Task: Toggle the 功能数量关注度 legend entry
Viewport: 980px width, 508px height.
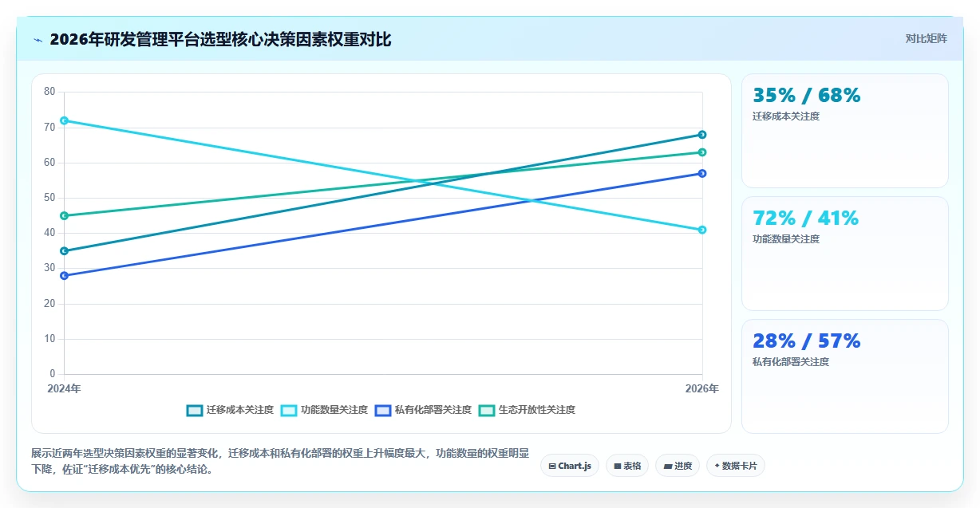Action: [324, 410]
